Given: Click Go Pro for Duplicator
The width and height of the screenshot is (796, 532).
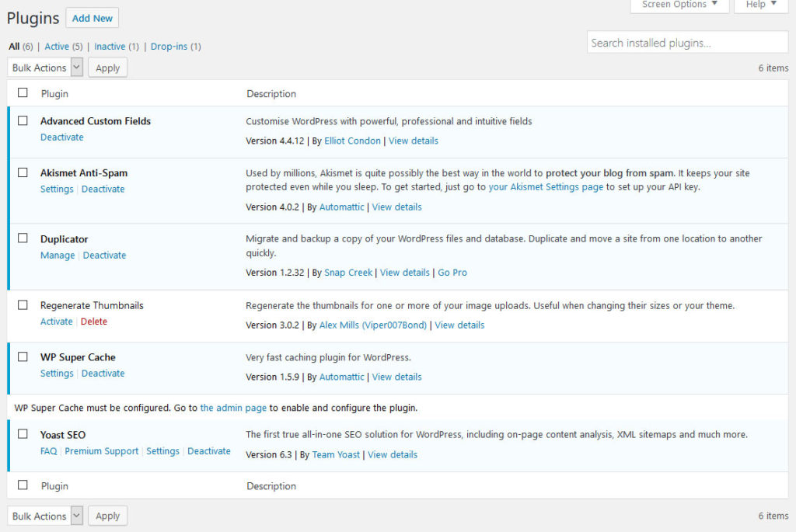Looking at the screenshot, I should [x=451, y=272].
